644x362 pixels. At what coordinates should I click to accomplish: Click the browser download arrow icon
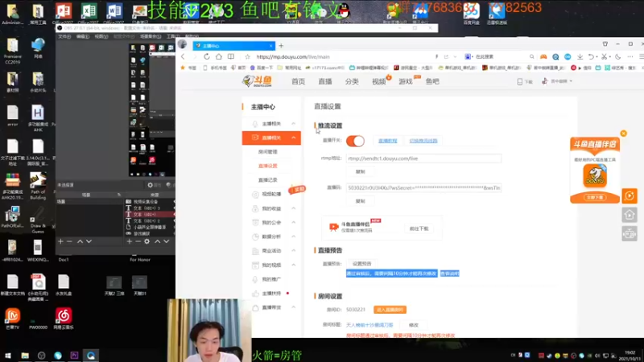pos(580,56)
